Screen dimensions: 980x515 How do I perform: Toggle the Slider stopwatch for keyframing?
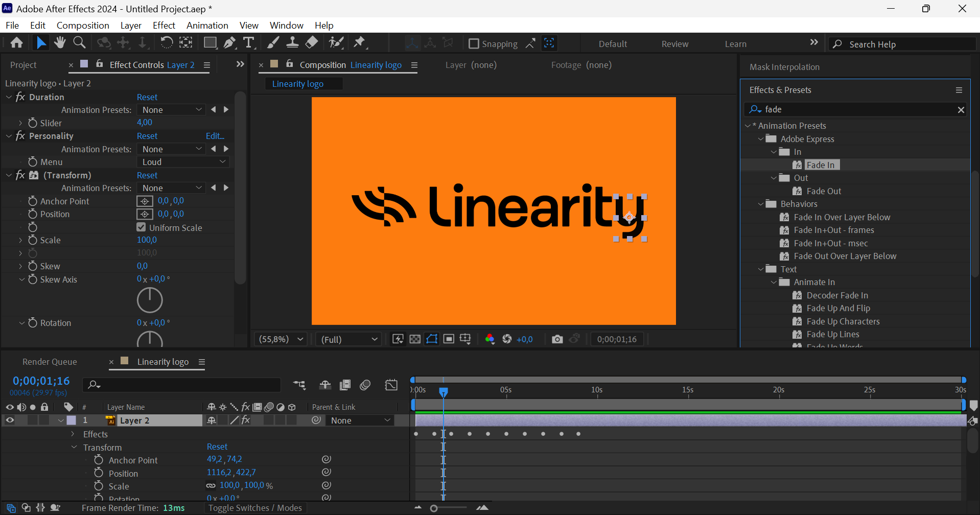click(x=33, y=123)
